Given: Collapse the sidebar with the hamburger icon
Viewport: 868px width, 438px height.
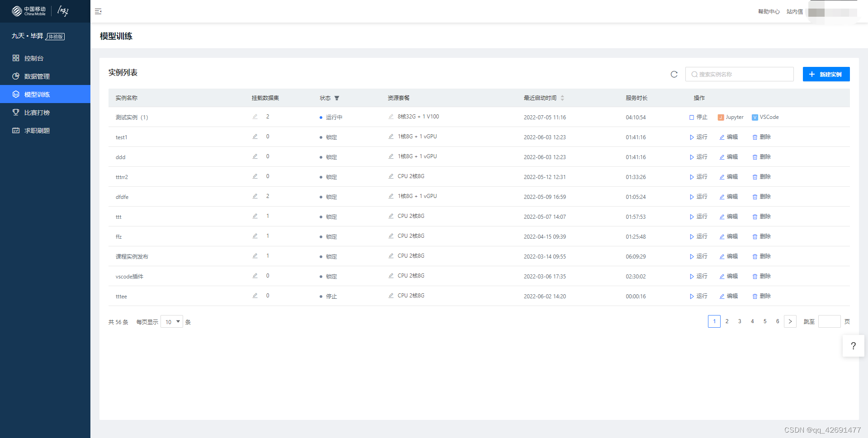Looking at the screenshot, I should [x=98, y=11].
